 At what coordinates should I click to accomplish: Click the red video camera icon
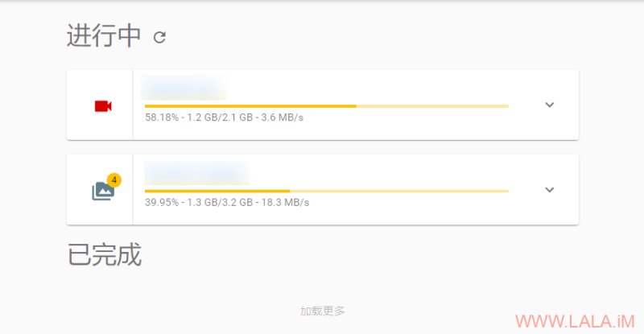pyautogui.click(x=103, y=106)
